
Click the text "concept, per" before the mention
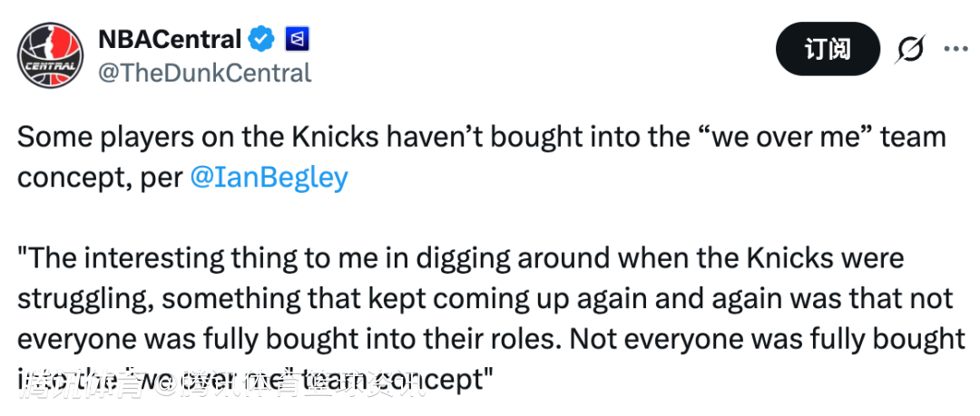(99, 177)
